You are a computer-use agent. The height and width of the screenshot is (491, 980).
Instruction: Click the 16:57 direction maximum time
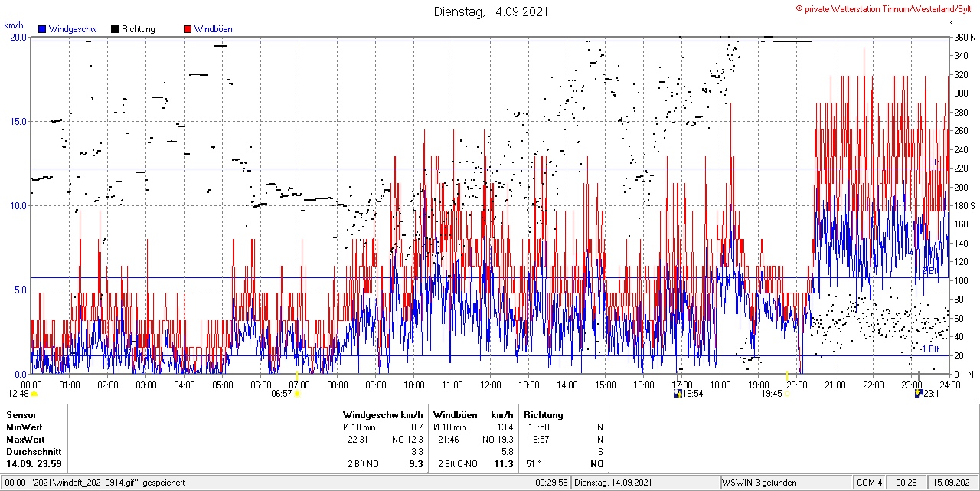point(539,440)
